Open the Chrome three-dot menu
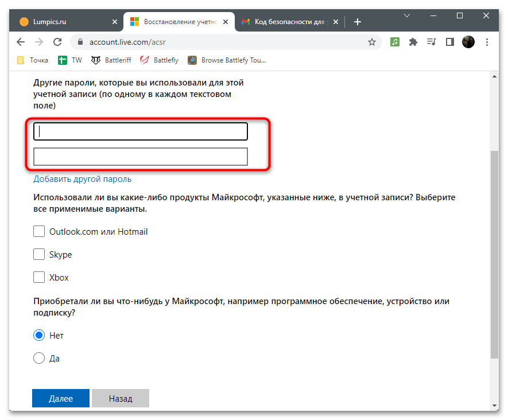 [487, 42]
